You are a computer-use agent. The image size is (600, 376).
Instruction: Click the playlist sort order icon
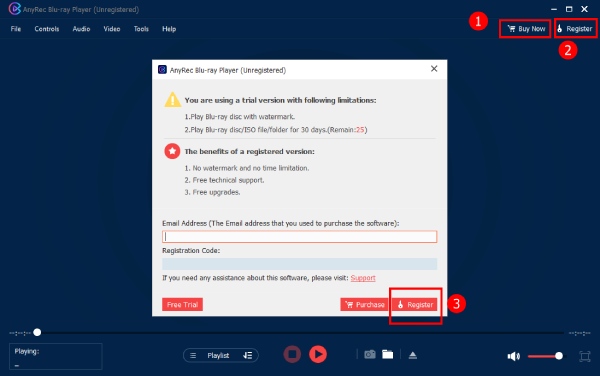click(248, 355)
